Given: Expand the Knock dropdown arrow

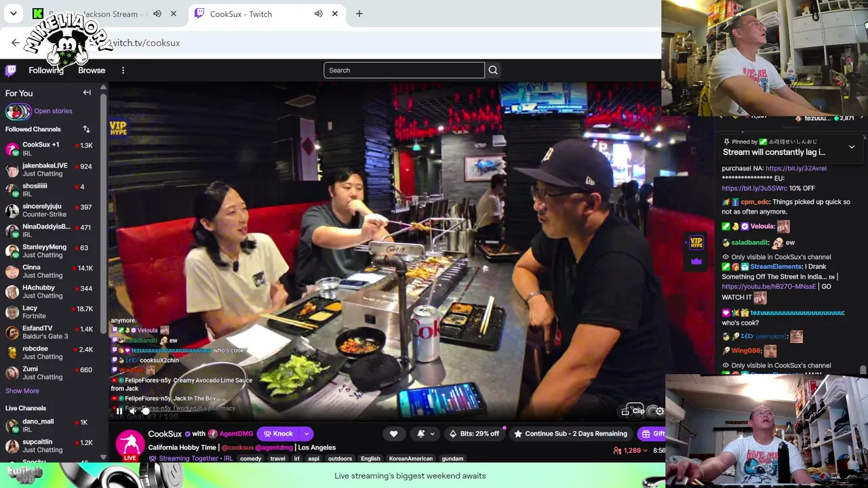Looking at the screenshot, I should [x=307, y=434].
